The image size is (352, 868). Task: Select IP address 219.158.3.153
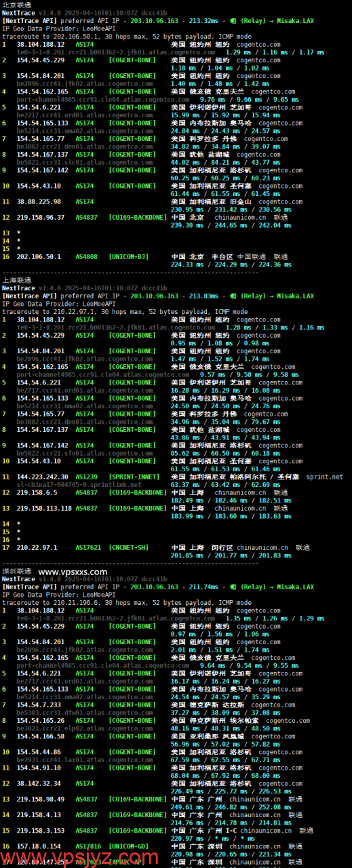coord(41,830)
